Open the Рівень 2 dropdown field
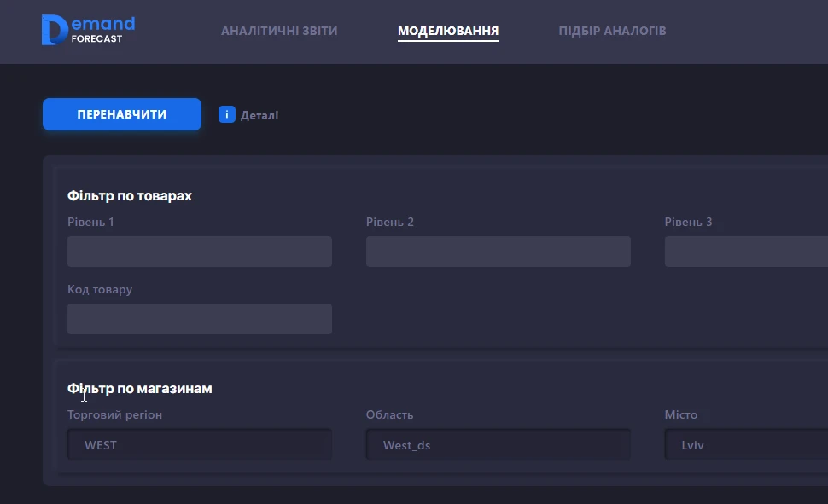The image size is (828, 504). (499, 252)
